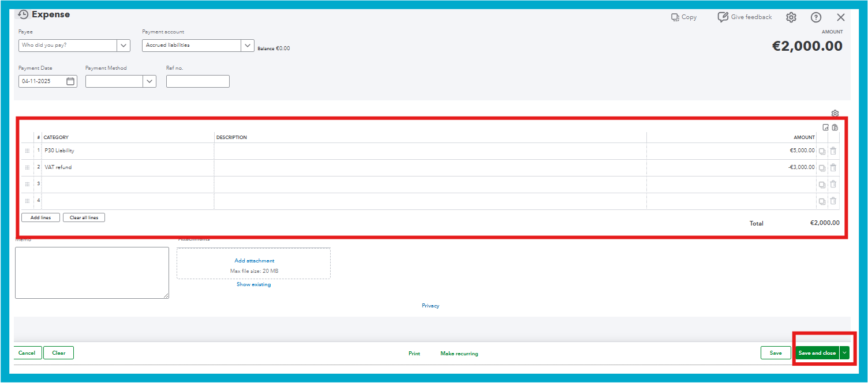
Task: Click the Payee 'Who did you pay?' field
Action: pos(68,46)
